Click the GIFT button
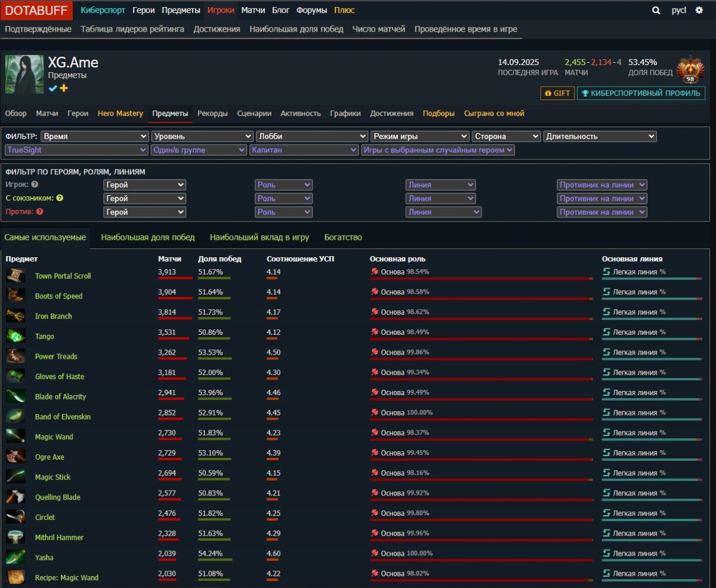 tap(558, 93)
